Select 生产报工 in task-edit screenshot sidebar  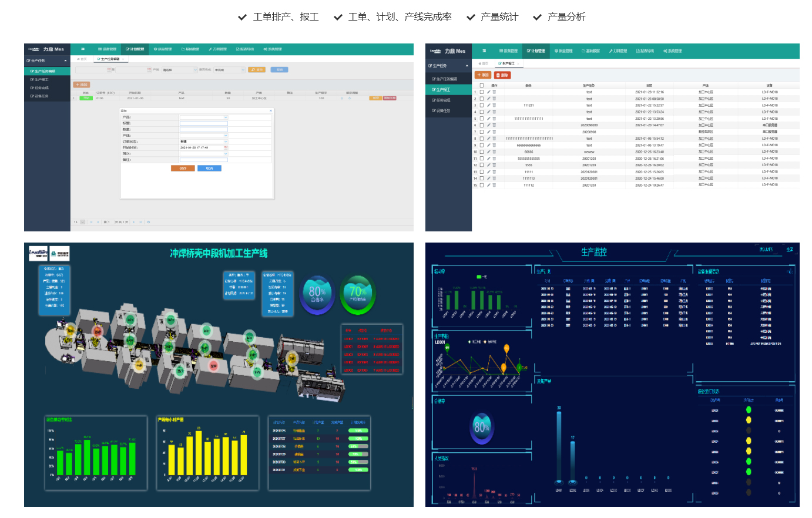(41, 80)
